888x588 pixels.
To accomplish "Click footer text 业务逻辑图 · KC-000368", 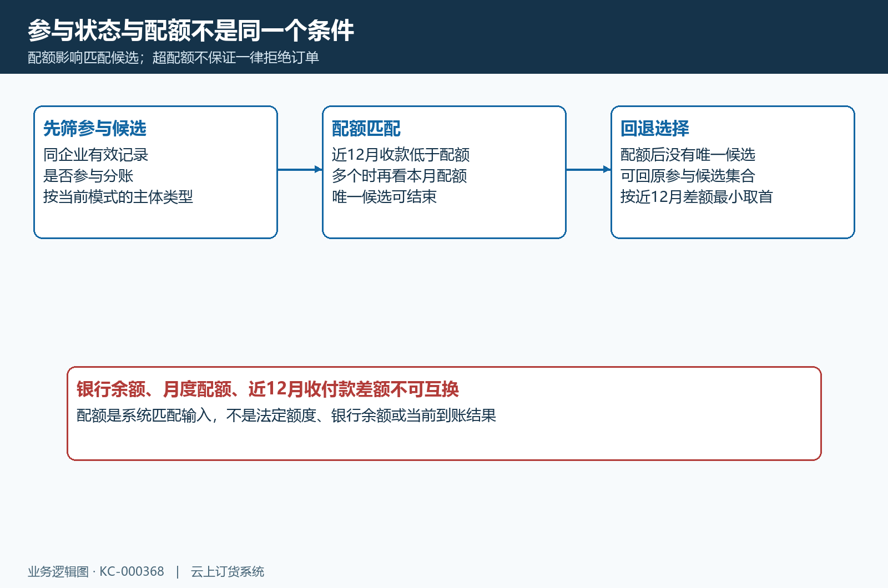I will pyautogui.click(x=96, y=572).
